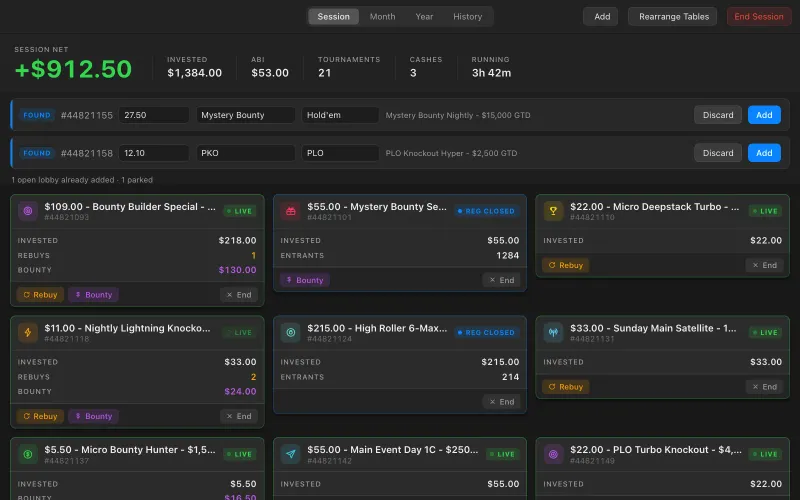Open the '$55.00 - Main Event Day 1C' title
Viewport: 800px width, 500px height.
[392, 449]
